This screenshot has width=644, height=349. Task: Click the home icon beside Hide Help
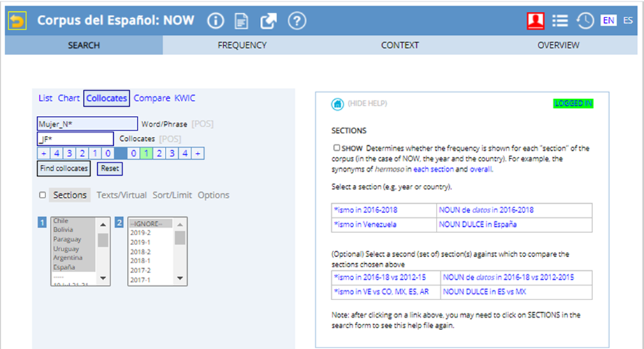click(337, 104)
